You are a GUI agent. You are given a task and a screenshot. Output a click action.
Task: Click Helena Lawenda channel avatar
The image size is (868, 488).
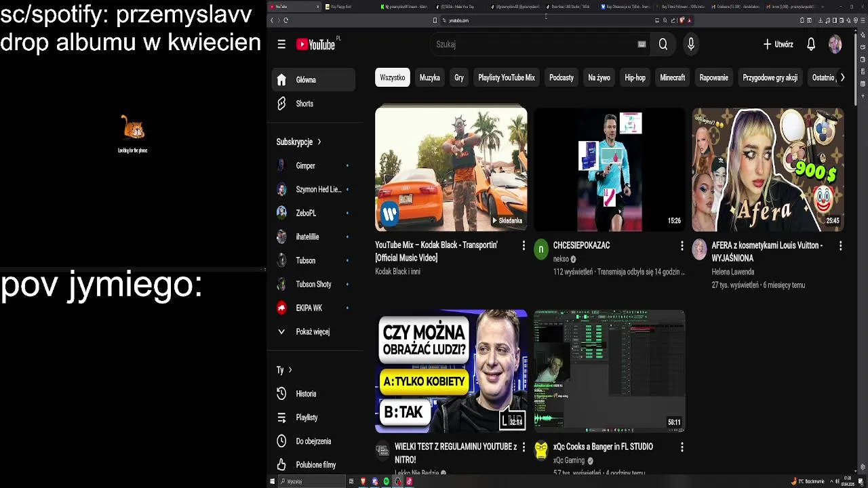point(699,249)
